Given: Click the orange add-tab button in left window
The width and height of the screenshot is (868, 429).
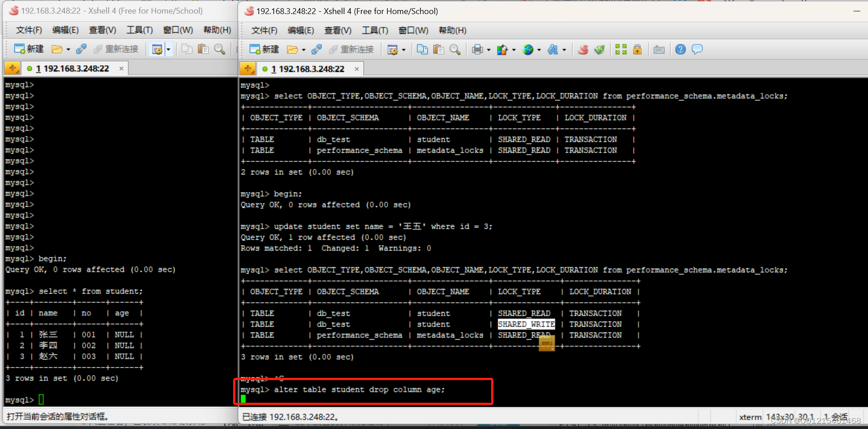Looking at the screenshot, I should click(x=12, y=68).
